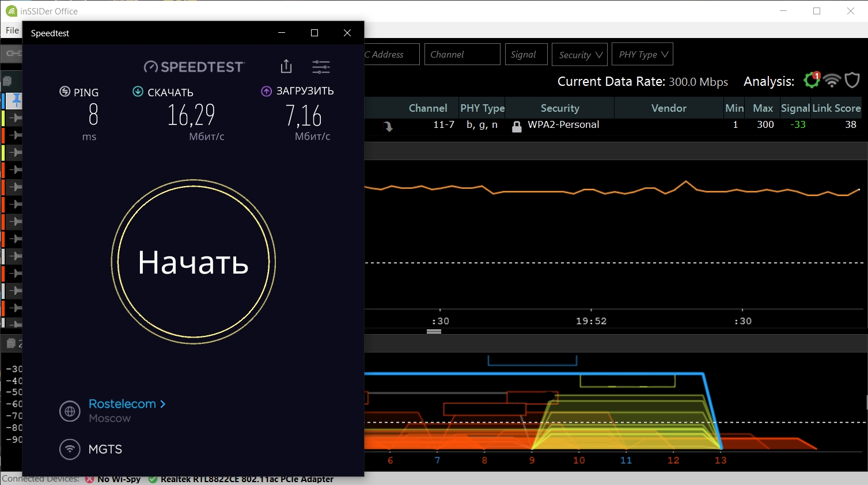This screenshot has height=485, width=868.
Task: Click the -33 signal value cell
Action: pyautogui.click(x=798, y=124)
